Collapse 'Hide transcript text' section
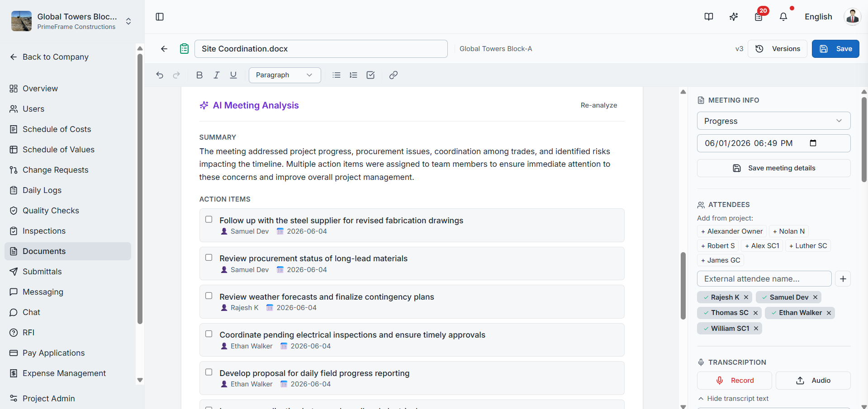Screen dimensions: 868x409 point(733,398)
